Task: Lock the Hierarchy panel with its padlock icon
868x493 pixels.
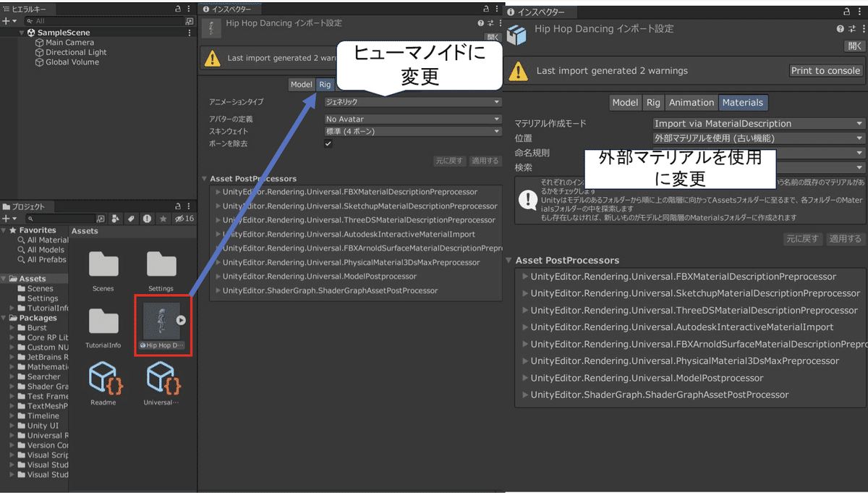Action: pyautogui.click(x=178, y=9)
